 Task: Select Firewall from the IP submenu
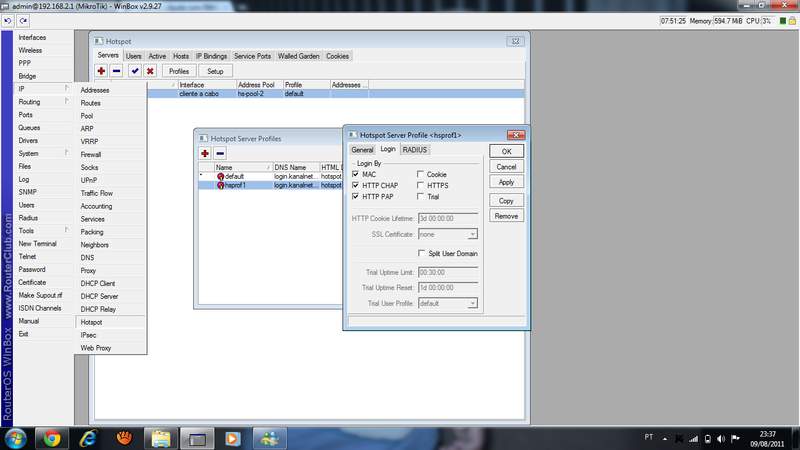(91, 154)
